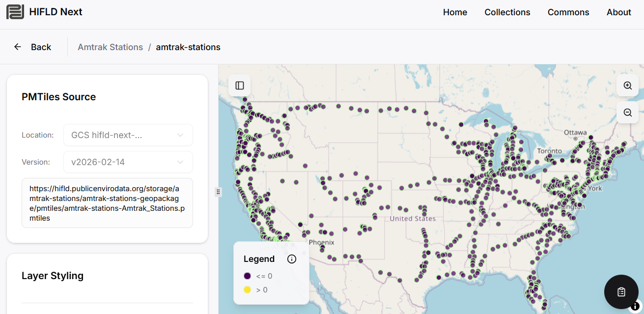This screenshot has width=644, height=314.
Task: Click the PMTiles Source heading
Action: click(59, 97)
